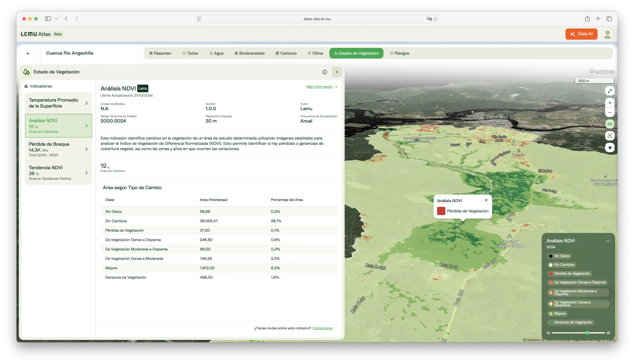The image size is (634, 364).
Task: Click the info icon in Estado de Vegetación header
Action: point(324,72)
